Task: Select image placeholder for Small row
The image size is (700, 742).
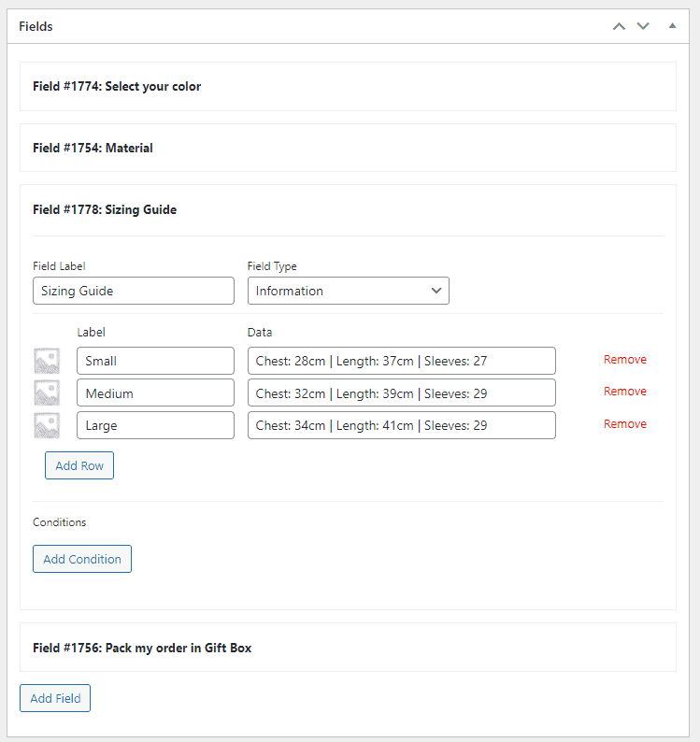Action: tap(47, 361)
